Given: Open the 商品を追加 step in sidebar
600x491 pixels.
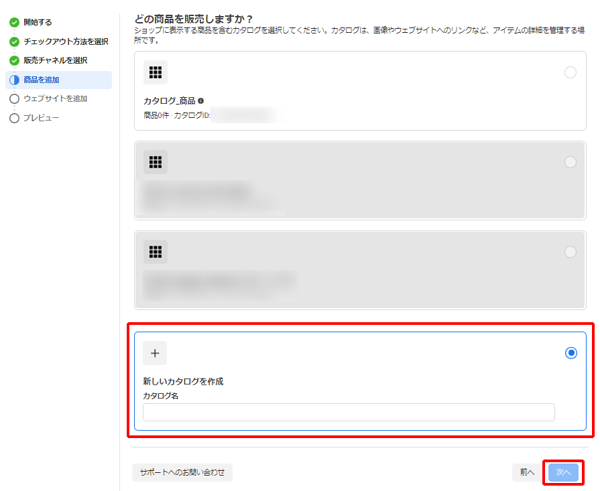Looking at the screenshot, I should [59, 80].
